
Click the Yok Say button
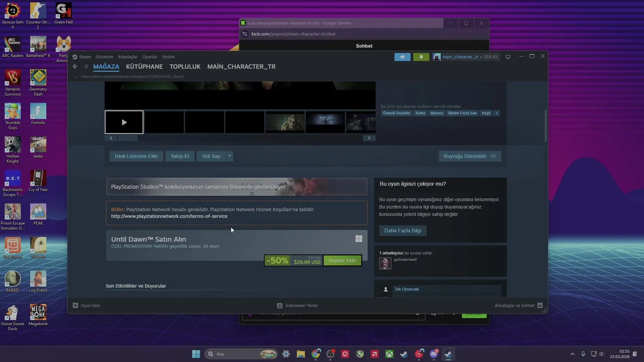pos(211,156)
